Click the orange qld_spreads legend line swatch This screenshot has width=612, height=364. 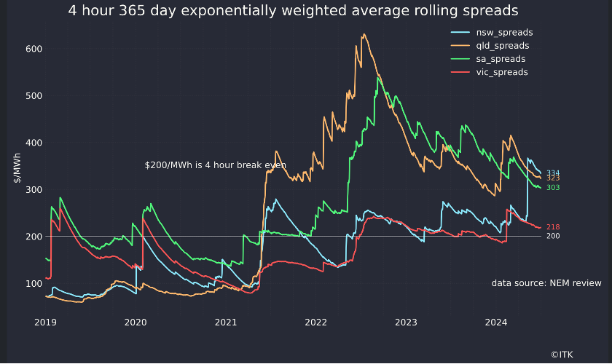(x=460, y=46)
